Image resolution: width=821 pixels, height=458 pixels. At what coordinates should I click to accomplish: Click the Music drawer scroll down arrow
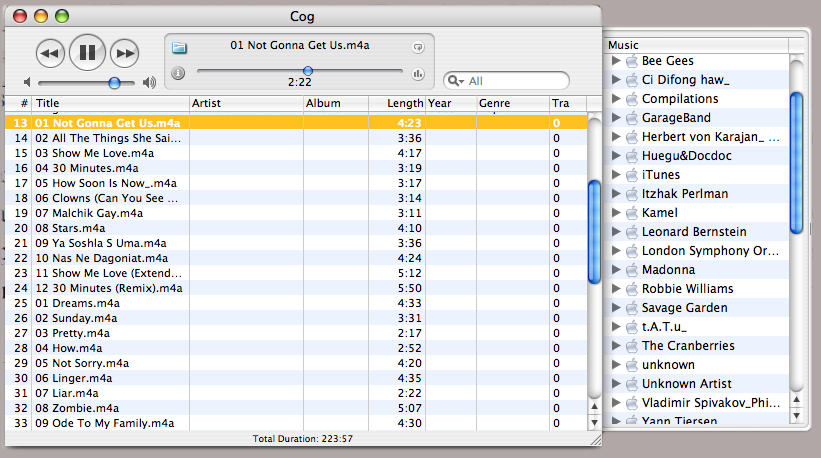796,416
